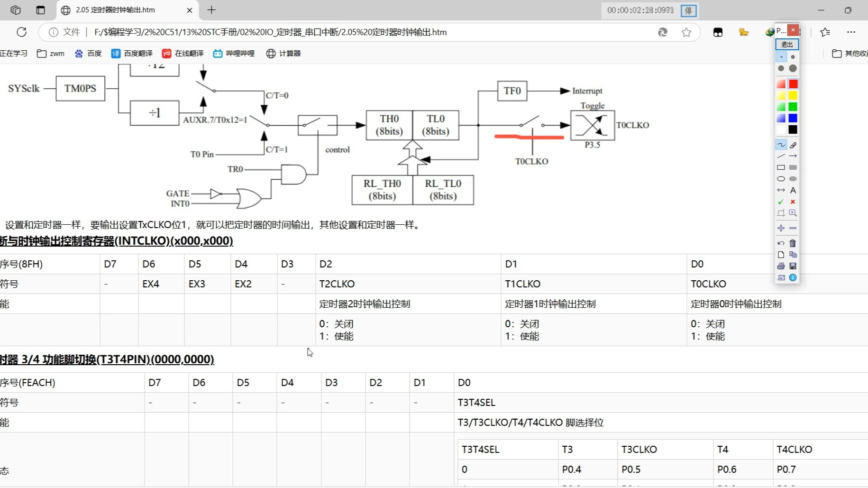This screenshot has width=868, height=488.
Task: Open the 其他收藏 favorites folder
Action: (x=850, y=54)
